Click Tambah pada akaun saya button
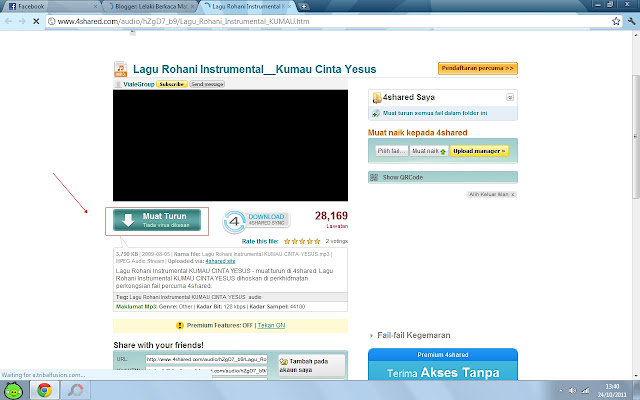 point(311,365)
